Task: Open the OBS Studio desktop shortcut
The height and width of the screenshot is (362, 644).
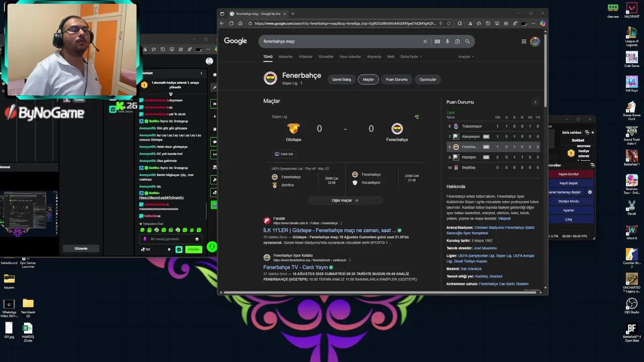Action: tap(631, 306)
